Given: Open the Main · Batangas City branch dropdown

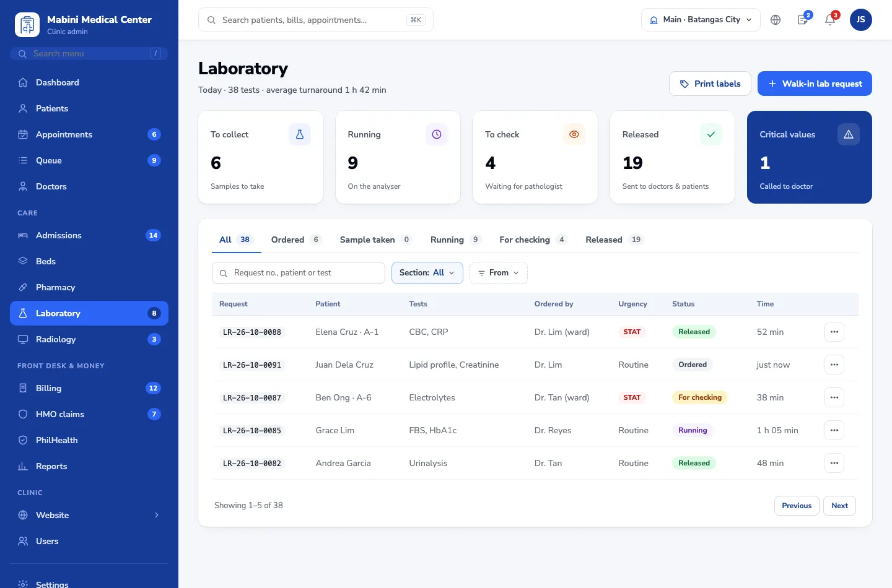Looking at the screenshot, I should coord(701,20).
